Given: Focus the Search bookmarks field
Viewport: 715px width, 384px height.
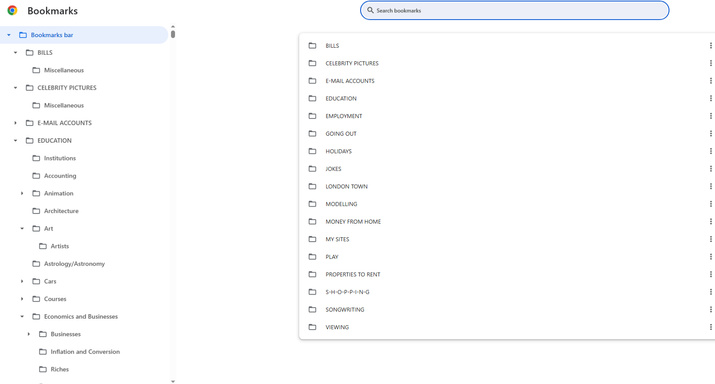Looking at the screenshot, I should [514, 10].
